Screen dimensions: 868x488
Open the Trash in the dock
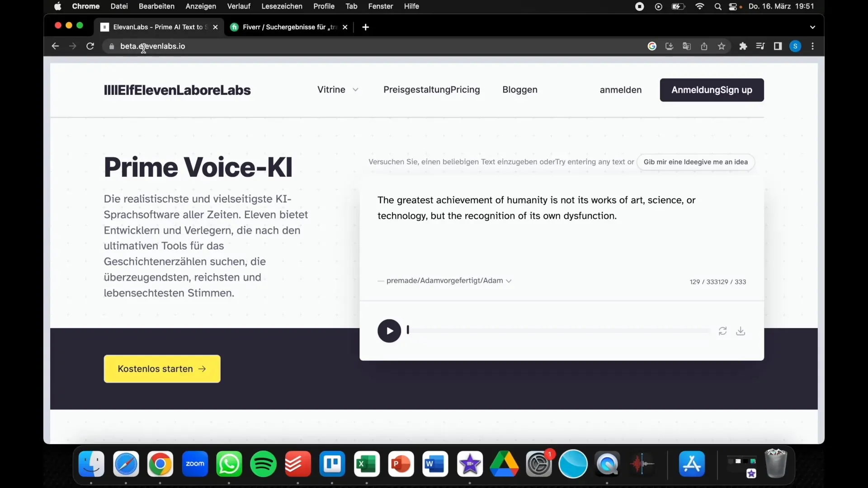[x=776, y=464]
